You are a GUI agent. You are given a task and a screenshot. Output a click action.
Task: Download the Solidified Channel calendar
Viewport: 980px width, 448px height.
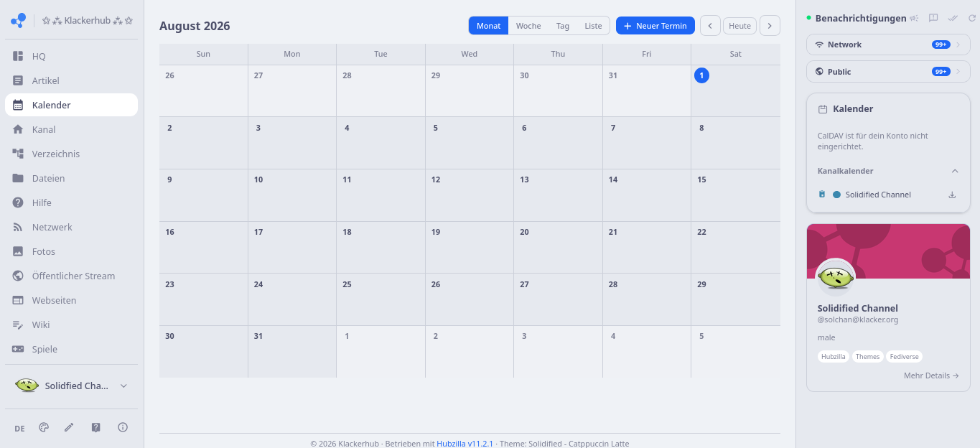click(952, 195)
